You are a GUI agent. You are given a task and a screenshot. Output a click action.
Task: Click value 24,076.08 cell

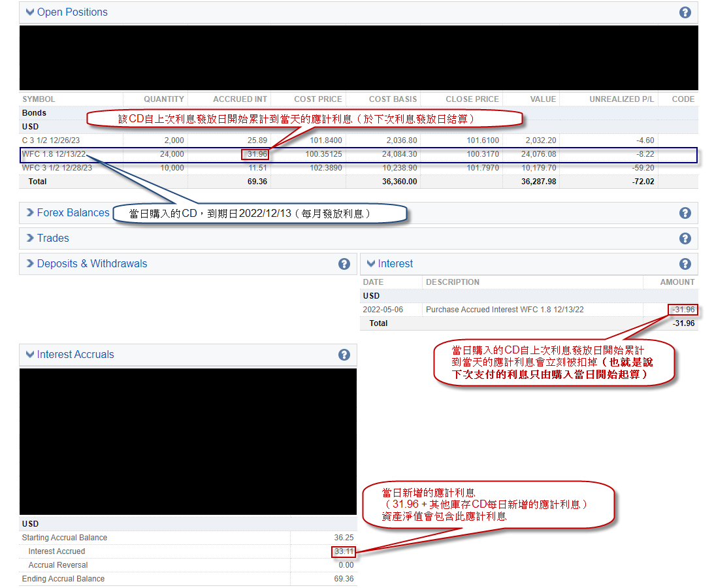pos(539,154)
